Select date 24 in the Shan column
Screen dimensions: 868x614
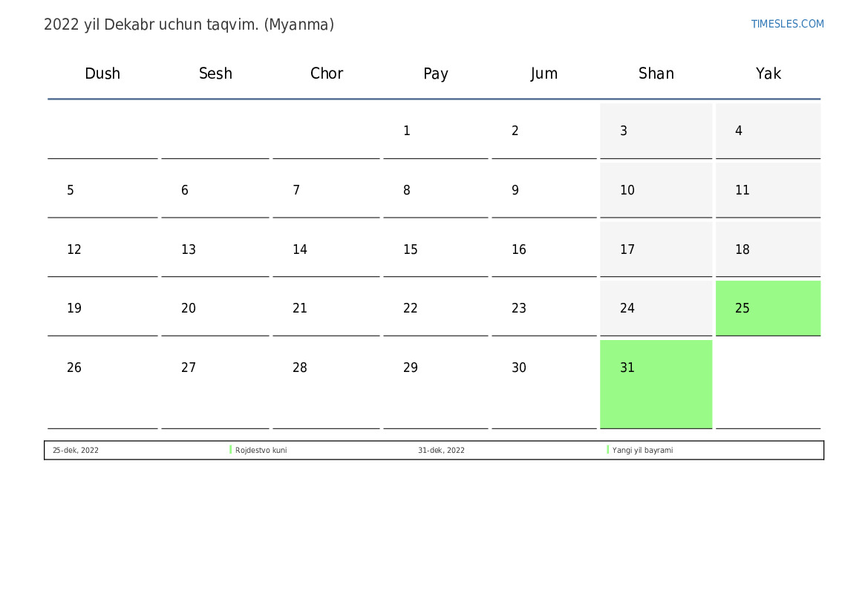pos(627,309)
